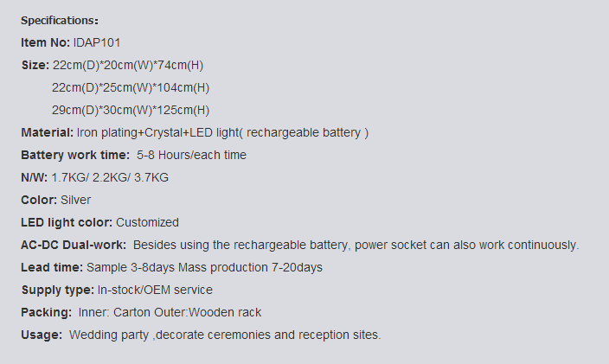Click the Specifications heading
This screenshot has width=609, height=364.
click(x=60, y=21)
